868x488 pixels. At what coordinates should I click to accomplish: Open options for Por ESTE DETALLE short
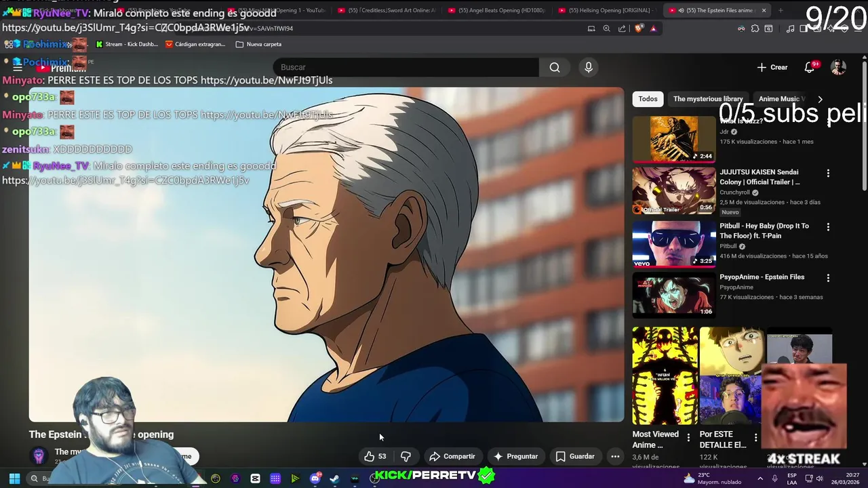[755, 438]
